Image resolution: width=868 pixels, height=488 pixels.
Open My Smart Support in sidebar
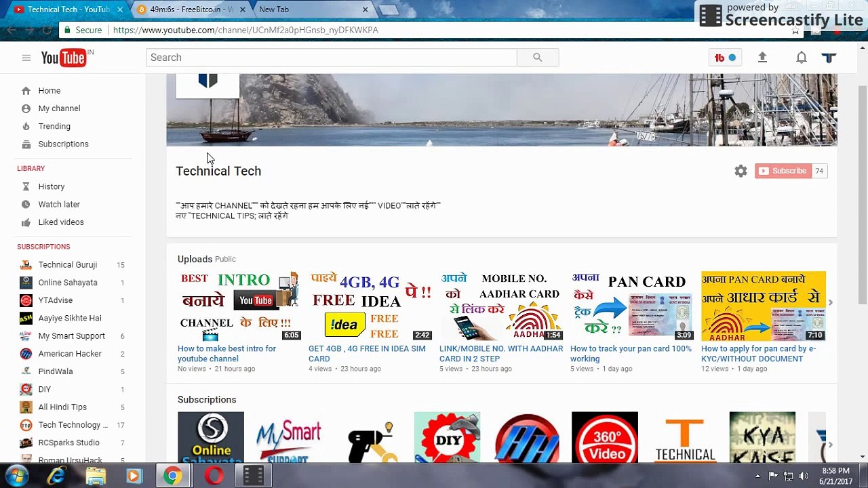[73, 336]
